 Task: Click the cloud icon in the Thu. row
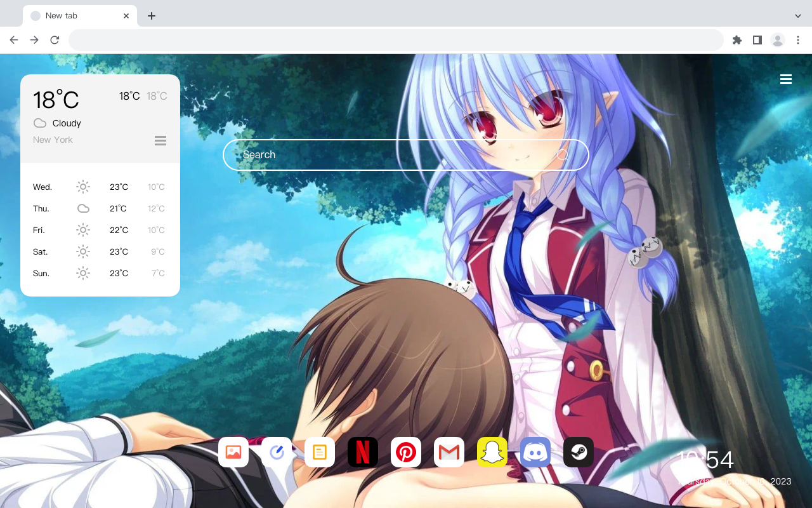[83, 208]
